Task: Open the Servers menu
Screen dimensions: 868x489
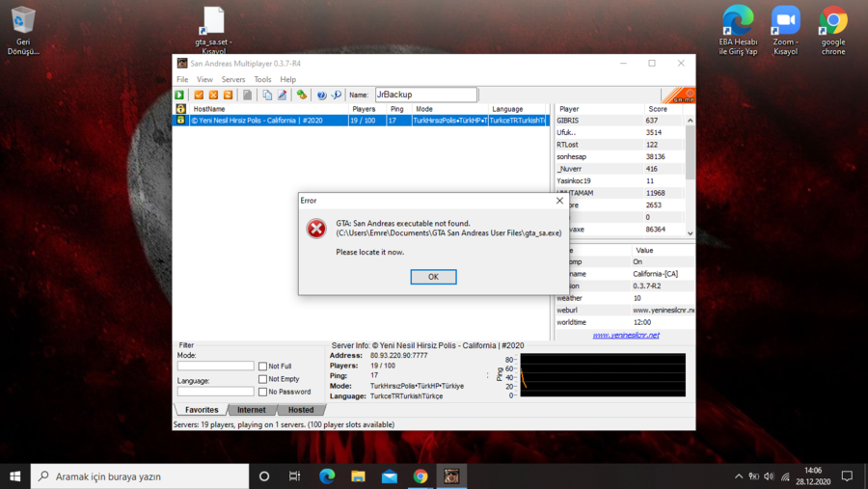Action: click(233, 79)
